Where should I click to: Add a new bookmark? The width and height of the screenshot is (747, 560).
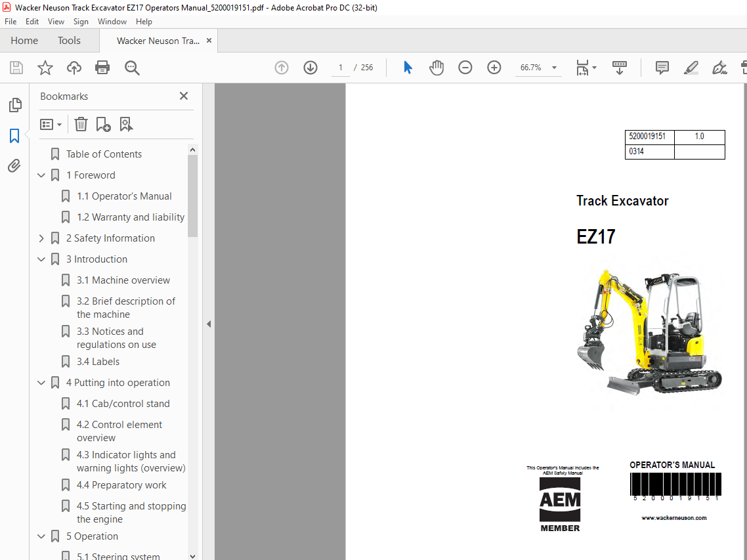[103, 124]
